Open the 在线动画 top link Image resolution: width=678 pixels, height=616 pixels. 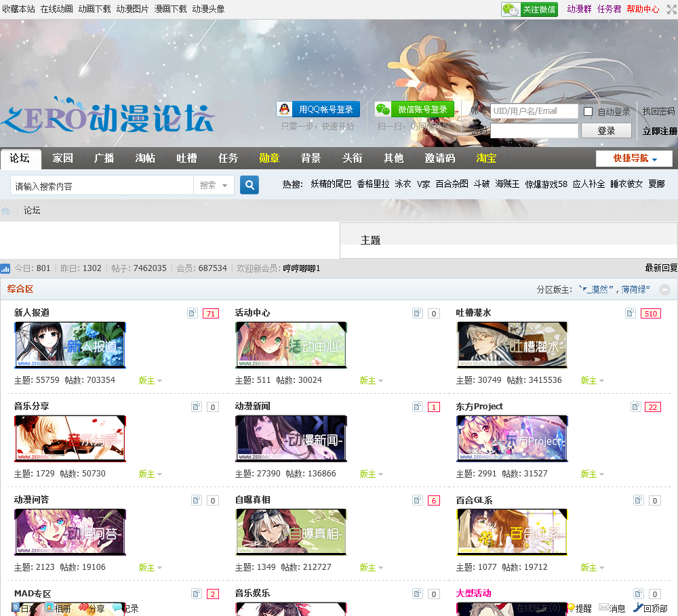click(57, 9)
